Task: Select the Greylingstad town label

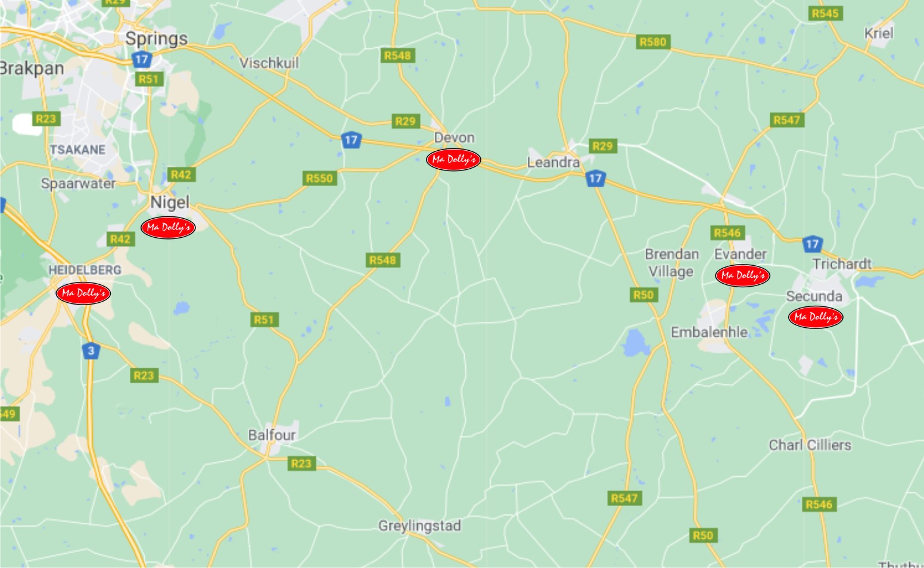Action: (x=419, y=526)
